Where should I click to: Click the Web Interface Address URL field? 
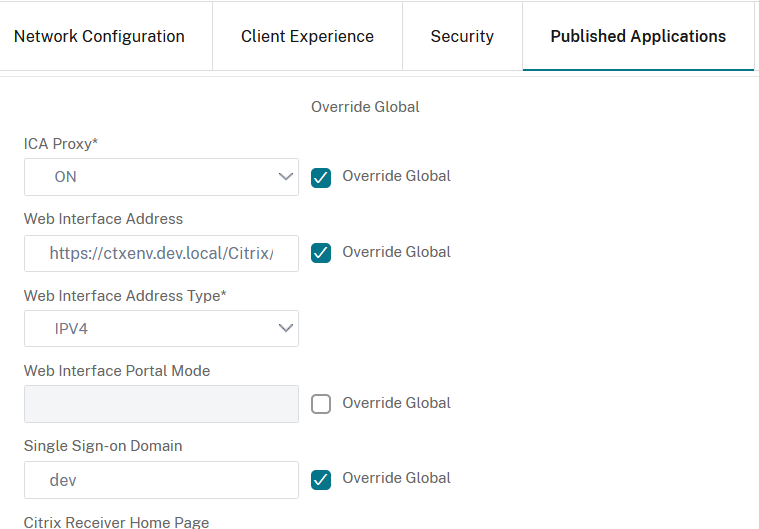point(161,253)
